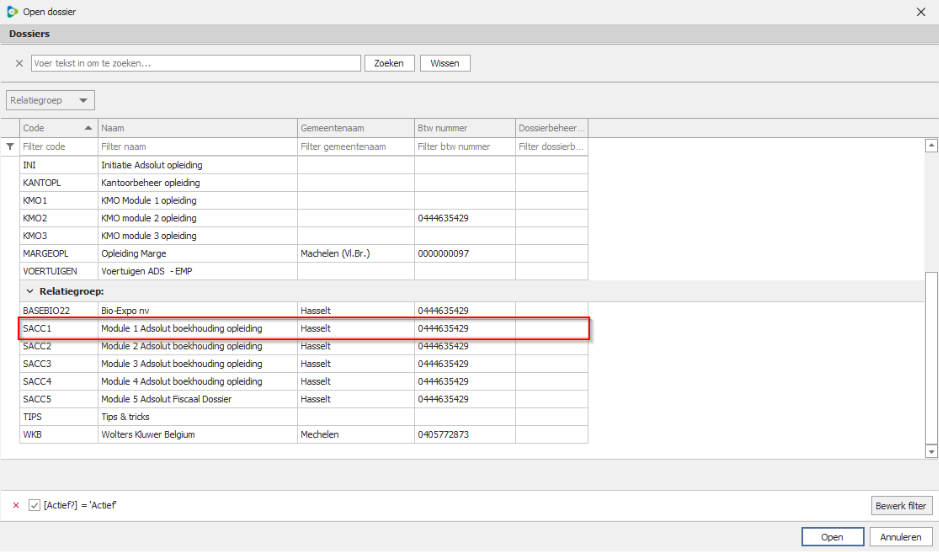Select the SACC2 row code

37,346
